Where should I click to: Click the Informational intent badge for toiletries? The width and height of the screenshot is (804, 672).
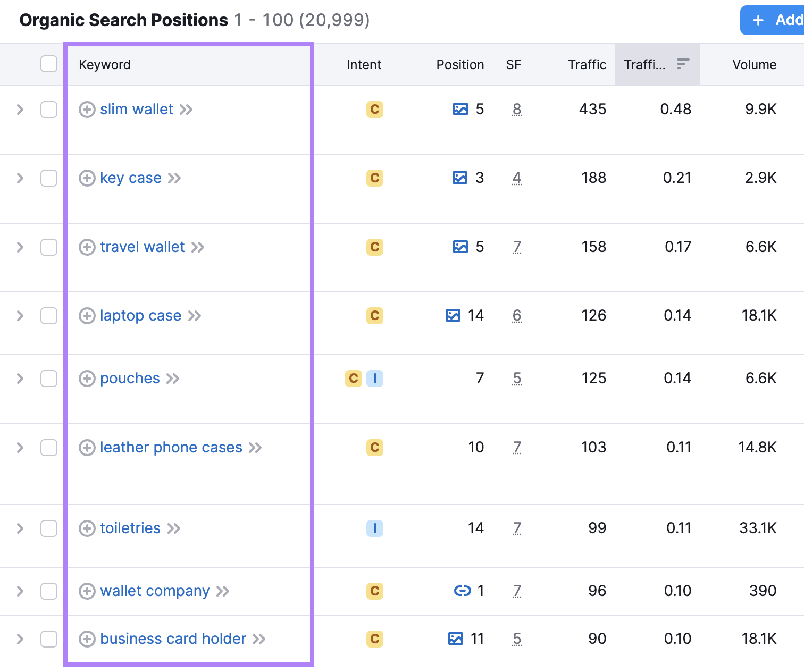pos(375,528)
